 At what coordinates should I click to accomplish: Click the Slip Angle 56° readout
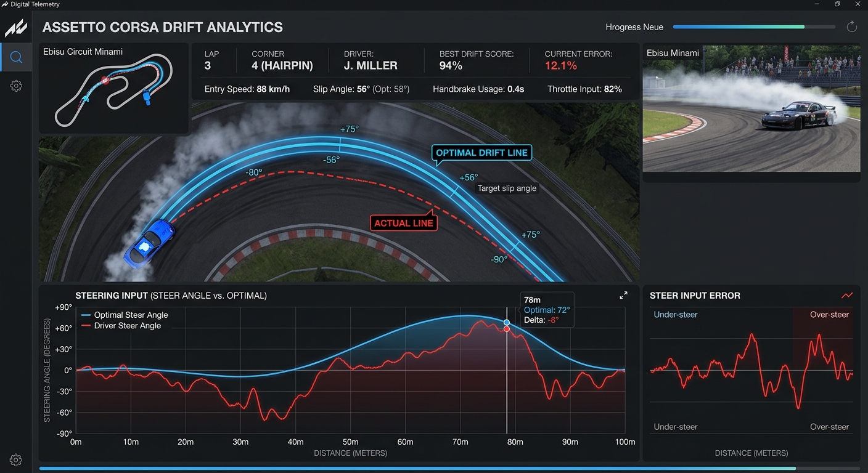point(361,89)
